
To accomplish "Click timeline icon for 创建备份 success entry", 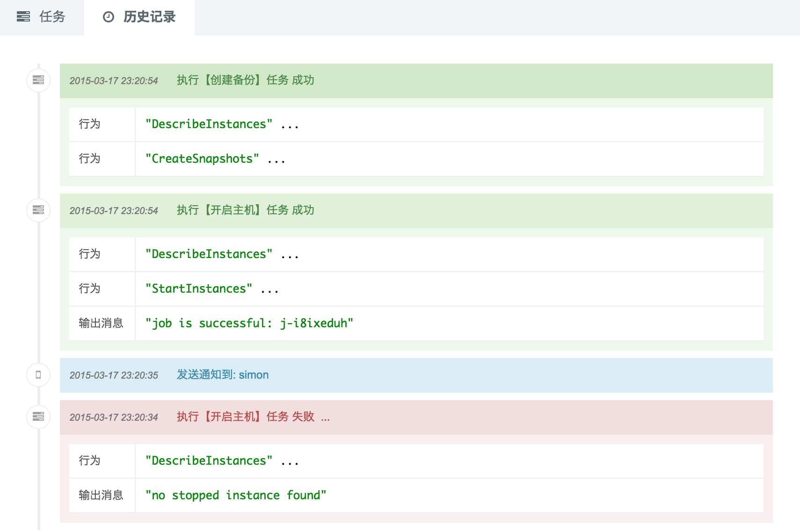I will pyautogui.click(x=38, y=80).
